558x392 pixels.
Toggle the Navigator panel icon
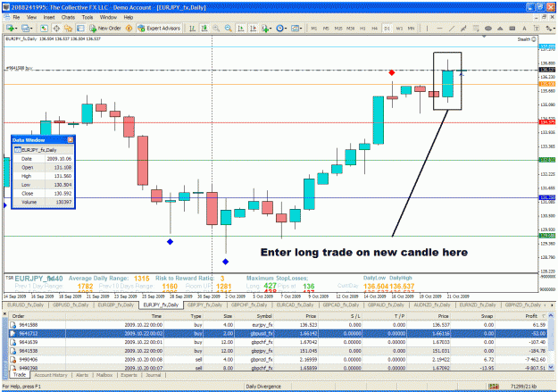click(x=68, y=28)
